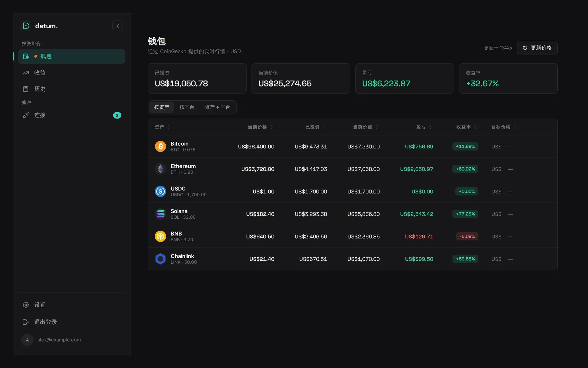Image resolution: width=588 pixels, height=368 pixels.
Task: Click 退出登录 to log out
Action: point(72,322)
